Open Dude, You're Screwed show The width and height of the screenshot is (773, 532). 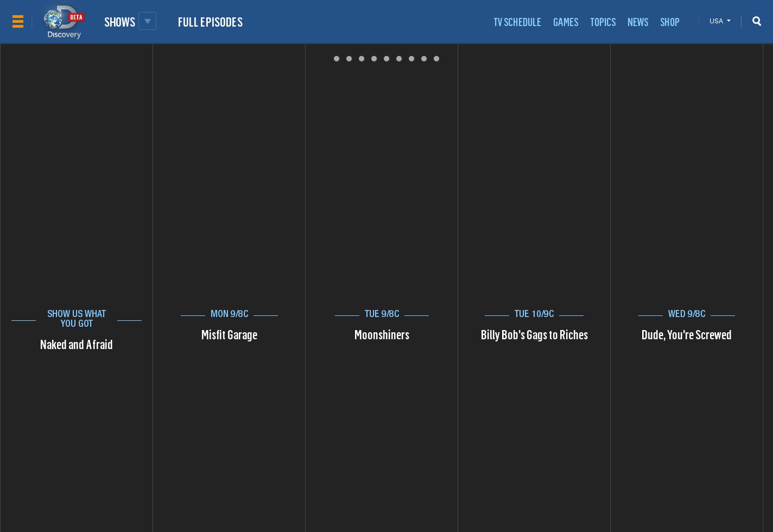[x=686, y=334]
